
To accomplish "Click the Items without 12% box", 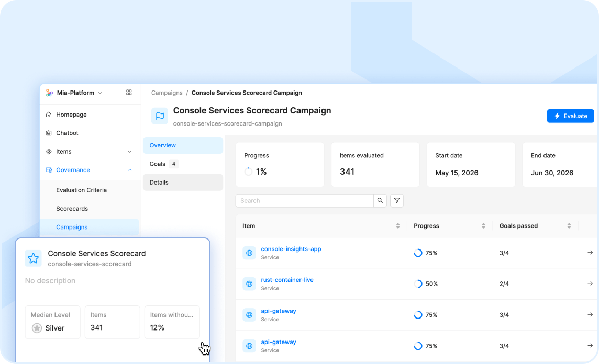I will (x=172, y=322).
